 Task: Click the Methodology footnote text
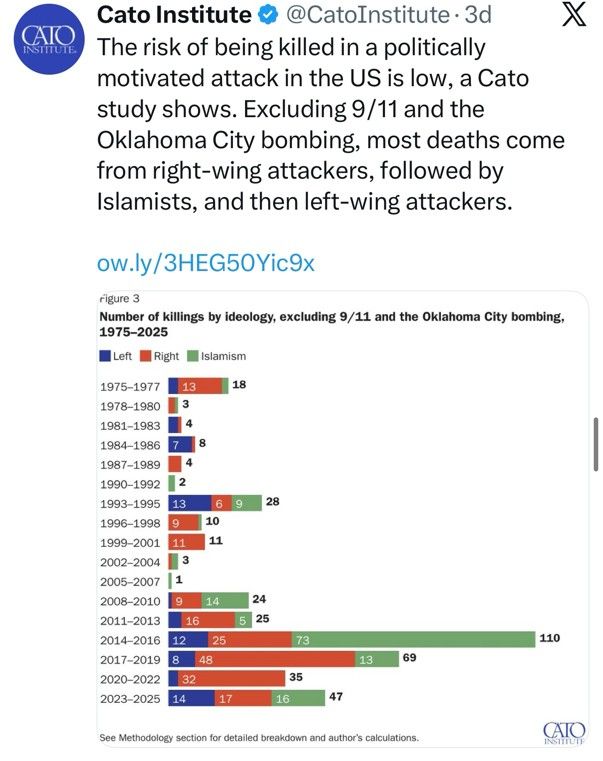pos(259,737)
